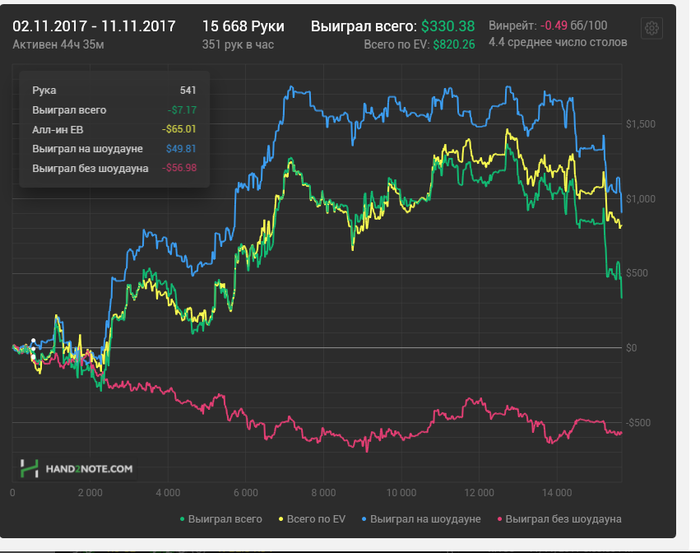
Task: Click the blue "Выиграл на шоудауне" legend dot
Action: 364,519
